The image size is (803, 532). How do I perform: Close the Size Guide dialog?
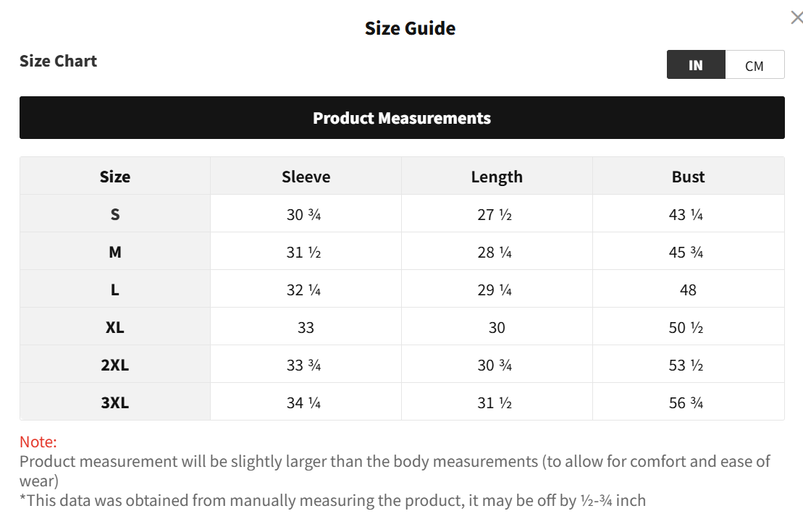click(796, 18)
